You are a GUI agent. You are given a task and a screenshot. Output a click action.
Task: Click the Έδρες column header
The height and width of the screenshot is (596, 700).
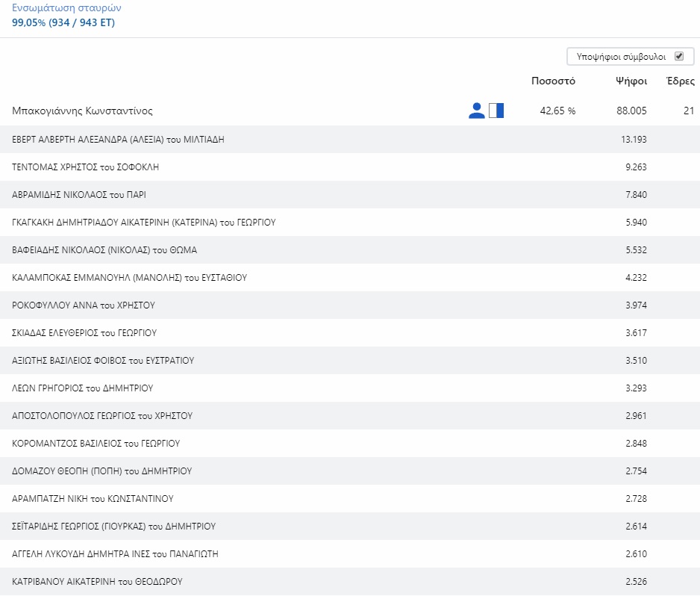680,81
